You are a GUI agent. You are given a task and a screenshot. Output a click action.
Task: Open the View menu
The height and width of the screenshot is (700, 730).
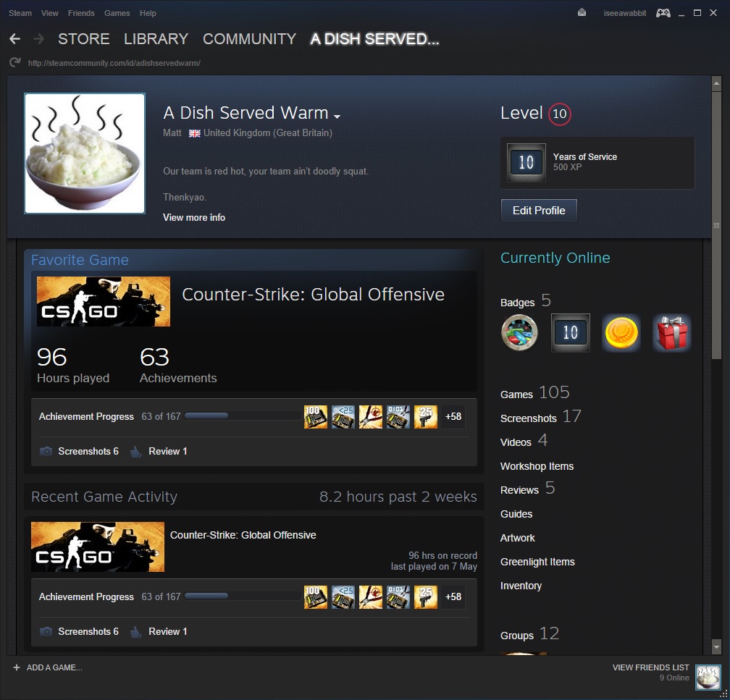[x=50, y=13]
